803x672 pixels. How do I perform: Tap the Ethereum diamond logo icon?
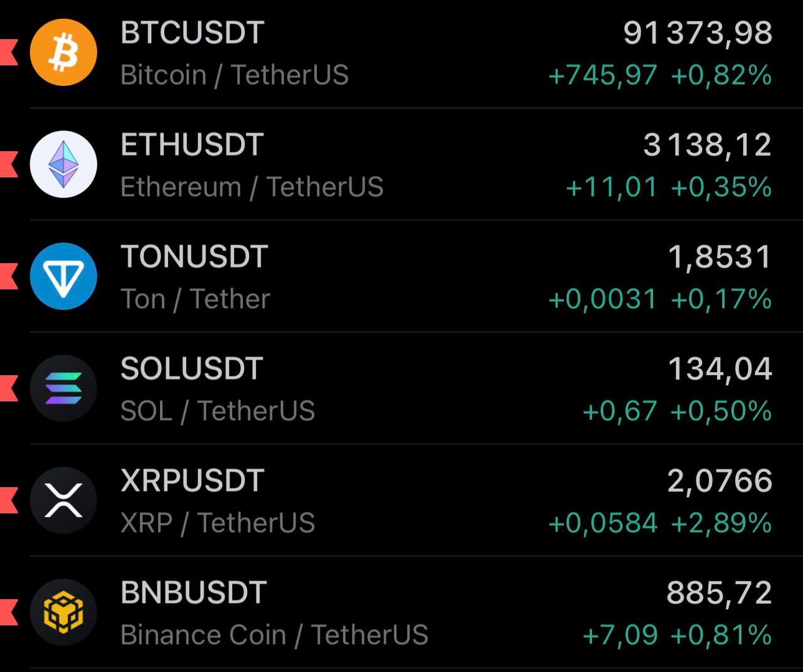tap(63, 164)
